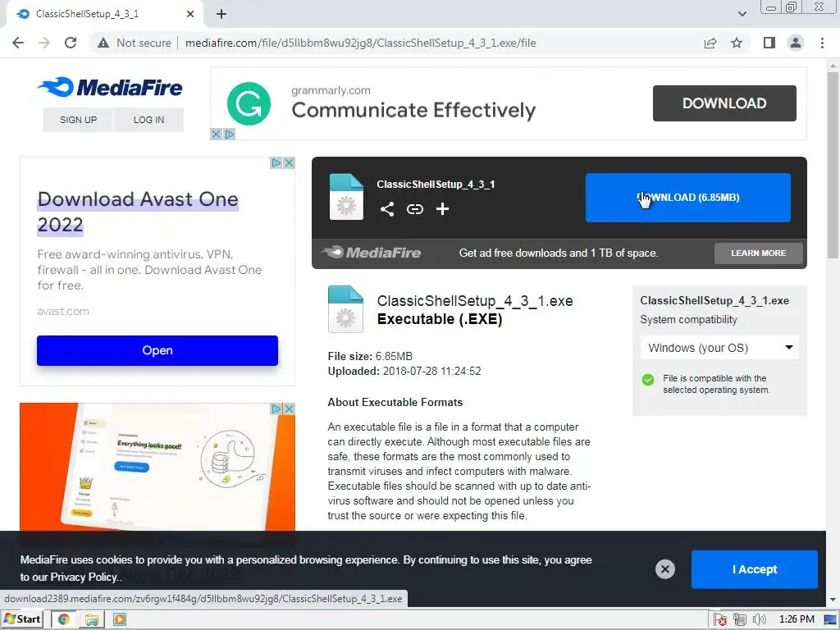
Task: Open the browser side panel icon
Action: point(769,43)
